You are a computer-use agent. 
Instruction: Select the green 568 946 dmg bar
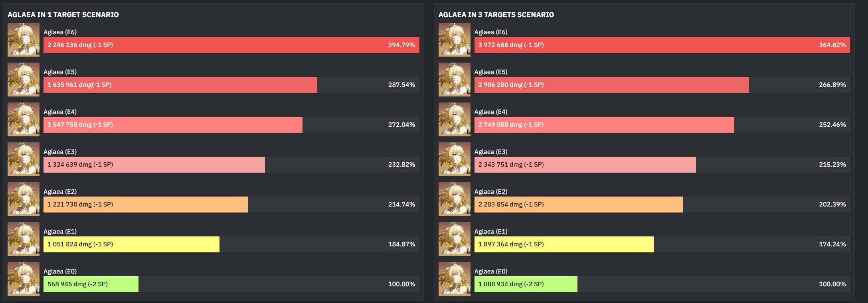point(91,284)
